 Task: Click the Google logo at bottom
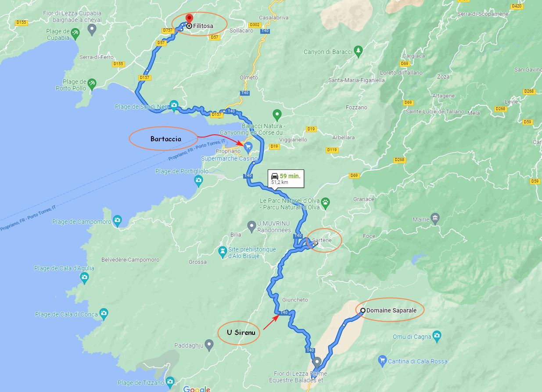[197, 389]
